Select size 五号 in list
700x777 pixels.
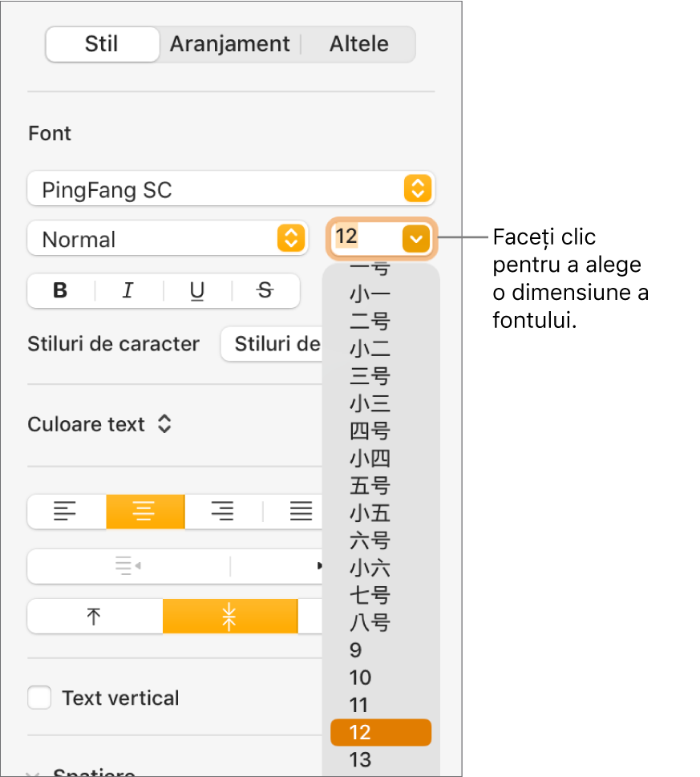[x=380, y=486]
